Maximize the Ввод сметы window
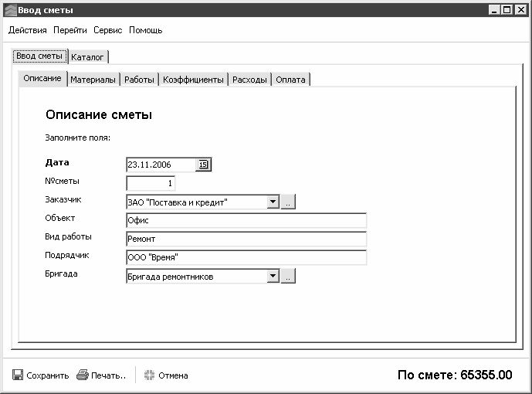 coord(507,10)
